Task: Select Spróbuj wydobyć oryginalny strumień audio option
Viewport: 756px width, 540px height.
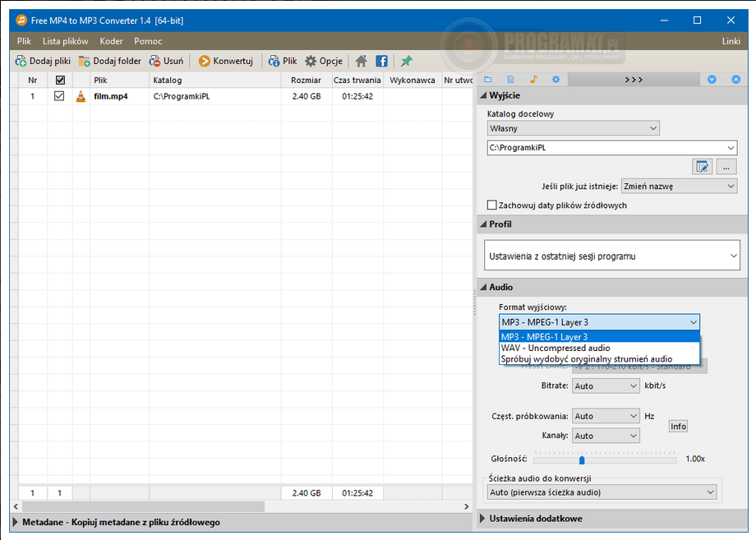Action: (x=599, y=358)
